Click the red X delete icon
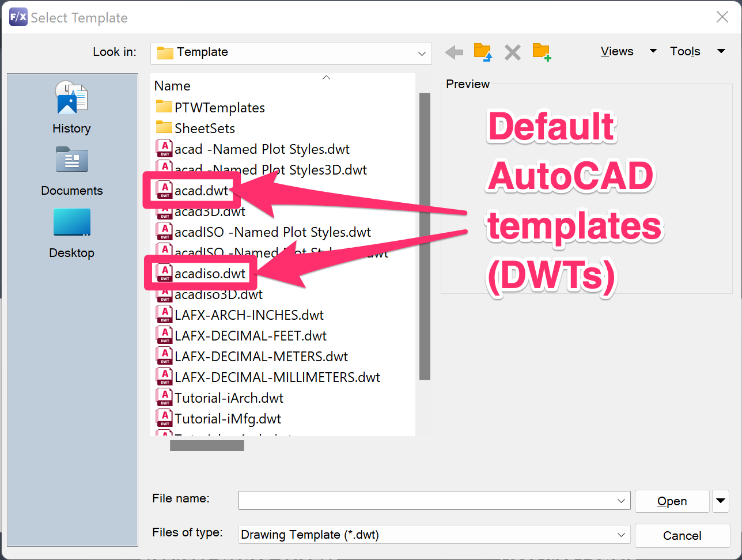This screenshot has height=560, width=742. pyautogui.click(x=512, y=52)
